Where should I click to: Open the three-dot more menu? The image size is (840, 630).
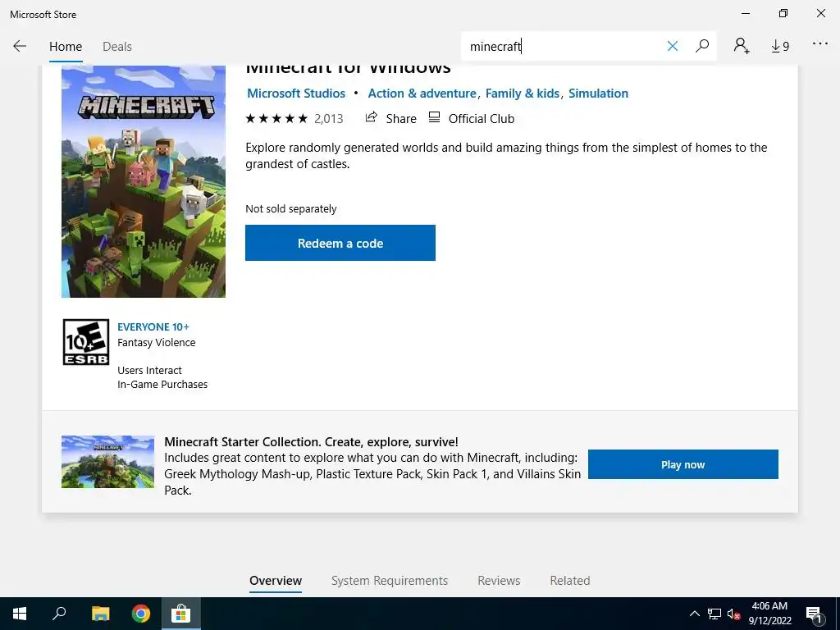click(x=820, y=44)
